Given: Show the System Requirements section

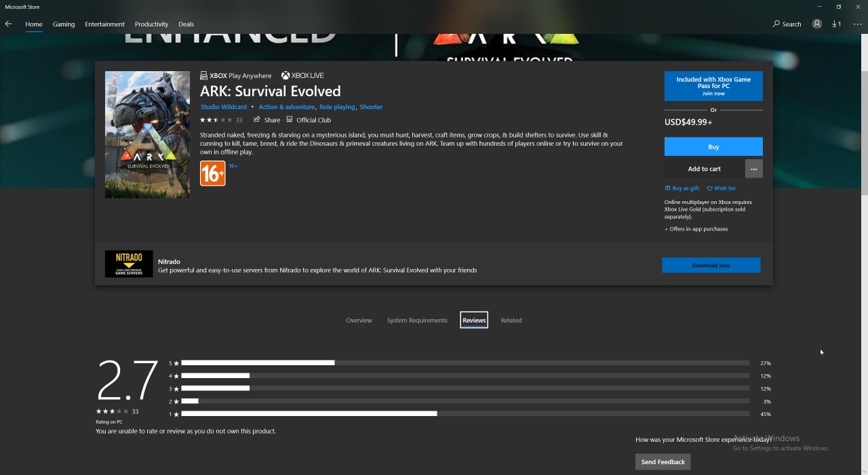Looking at the screenshot, I should tap(417, 321).
